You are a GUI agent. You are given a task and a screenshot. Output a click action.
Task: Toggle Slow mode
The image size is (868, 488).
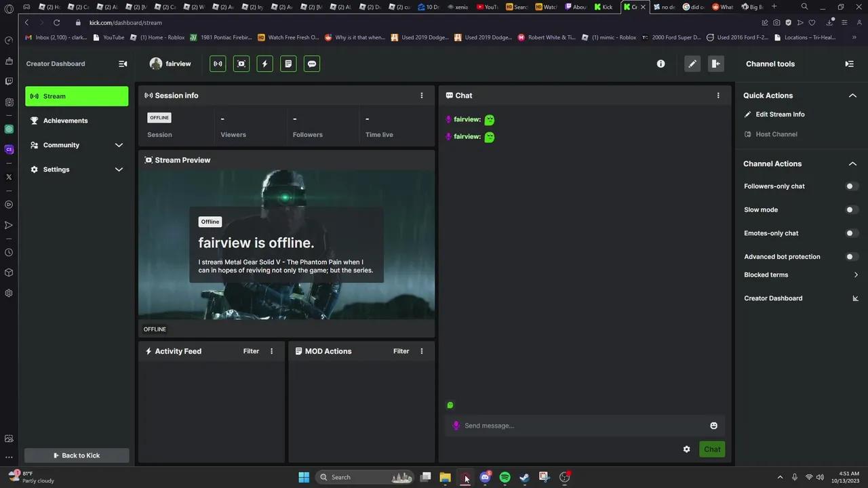tap(852, 210)
